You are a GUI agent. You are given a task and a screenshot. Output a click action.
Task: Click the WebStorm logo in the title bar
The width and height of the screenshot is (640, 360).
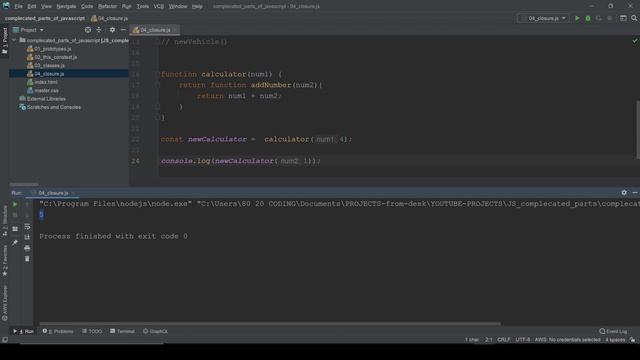(6, 6)
